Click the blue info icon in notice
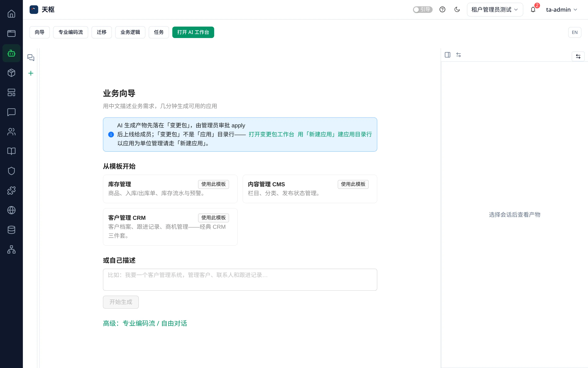588x368 pixels. [111, 134]
